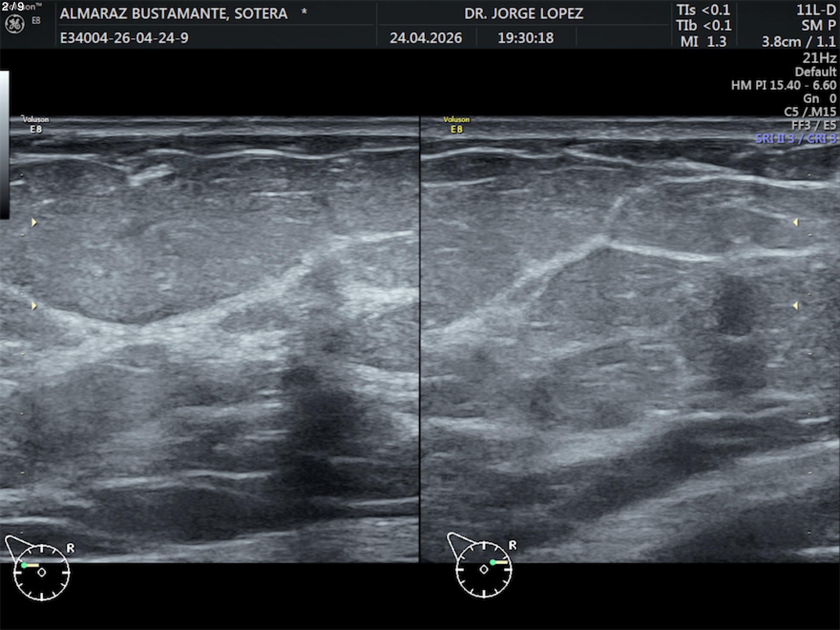This screenshot has height=630, width=840.
Task: Click DR. JORGE LOPEZ field
Action: [524, 13]
